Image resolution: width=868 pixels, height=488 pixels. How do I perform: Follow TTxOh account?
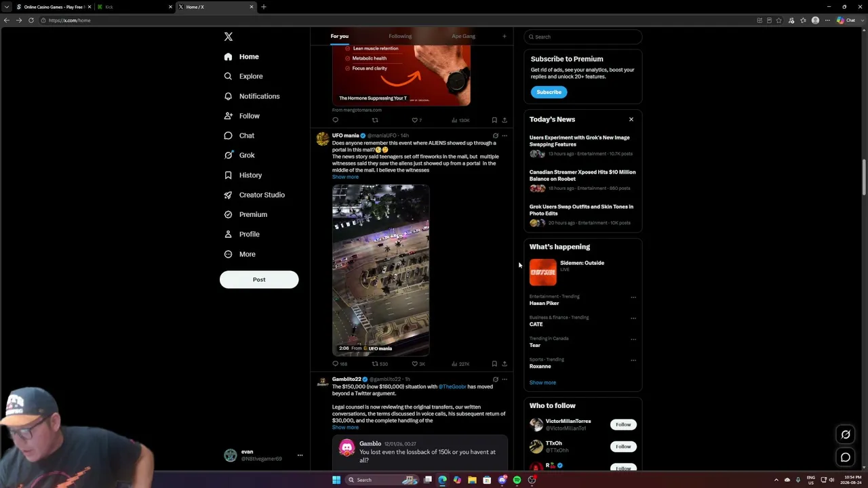623,447
